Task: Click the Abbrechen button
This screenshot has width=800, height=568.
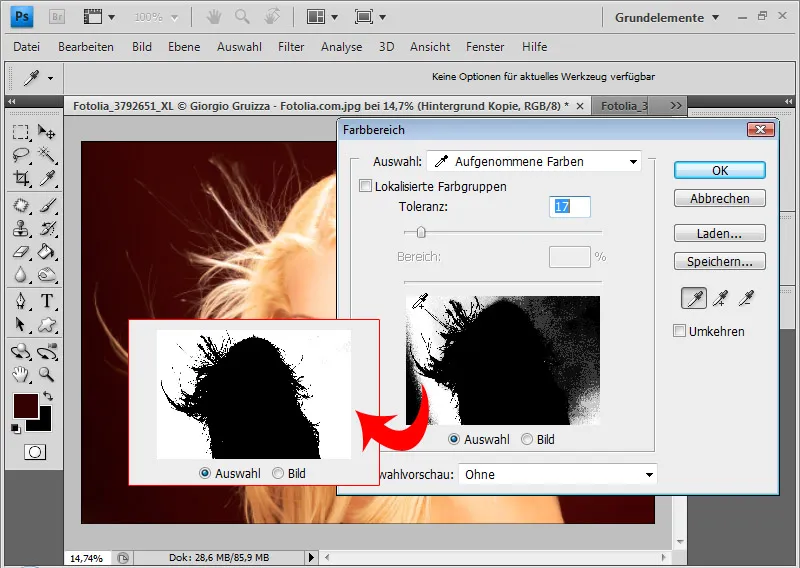Action: tap(720, 198)
